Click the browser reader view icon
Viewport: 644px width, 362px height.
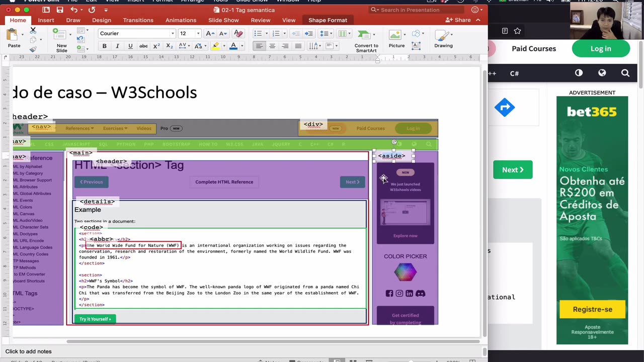pos(505,31)
